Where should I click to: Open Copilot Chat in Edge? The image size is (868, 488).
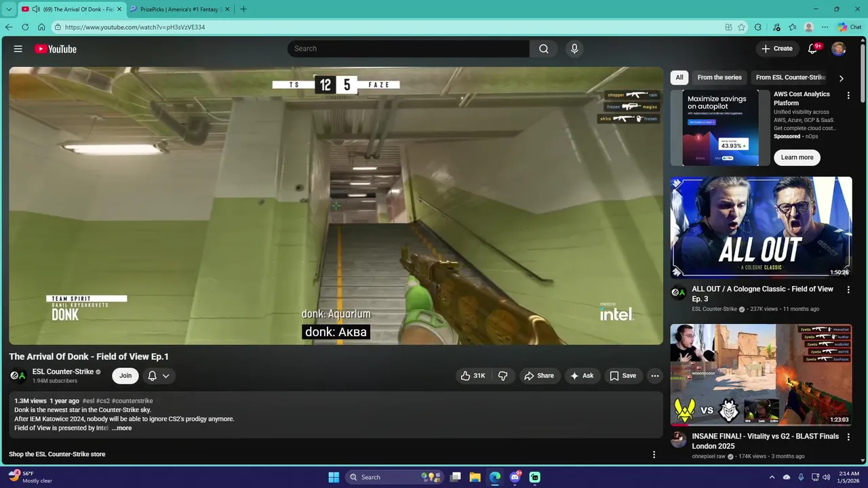850,27
